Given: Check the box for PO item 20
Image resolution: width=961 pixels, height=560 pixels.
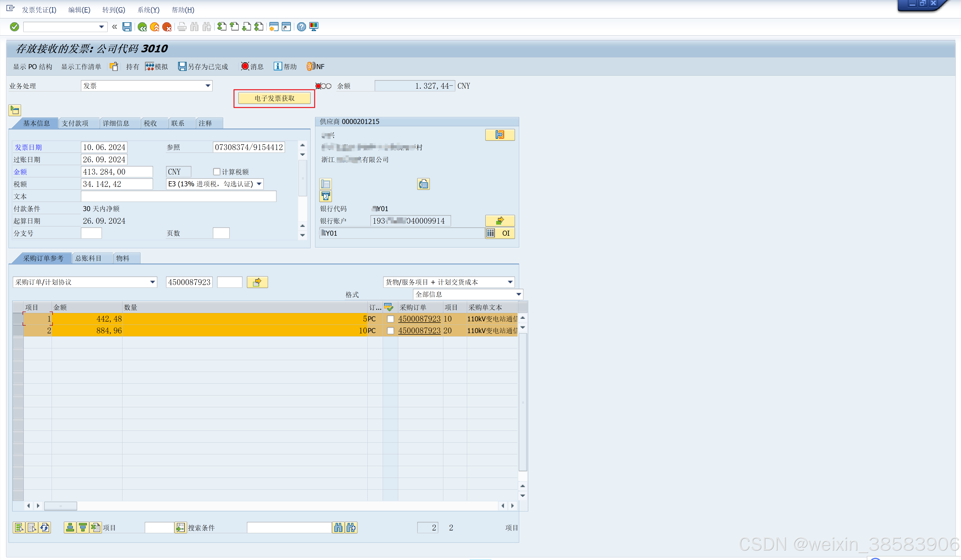Looking at the screenshot, I should [x=390, y=331].
